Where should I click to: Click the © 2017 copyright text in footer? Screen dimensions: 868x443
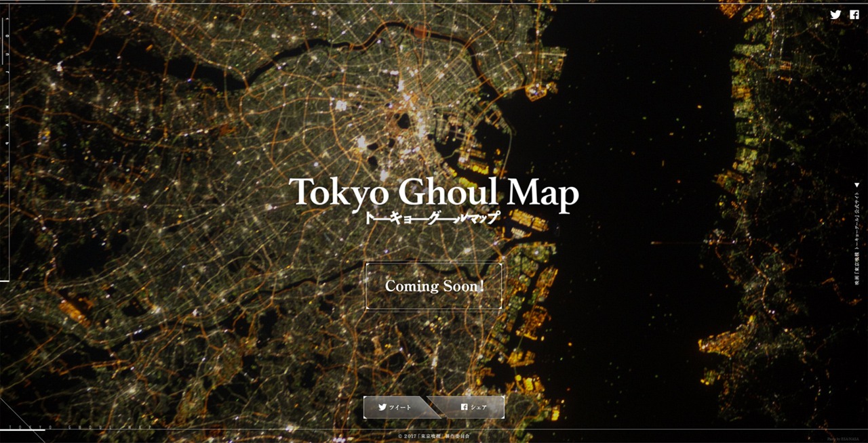click(434, 436)
